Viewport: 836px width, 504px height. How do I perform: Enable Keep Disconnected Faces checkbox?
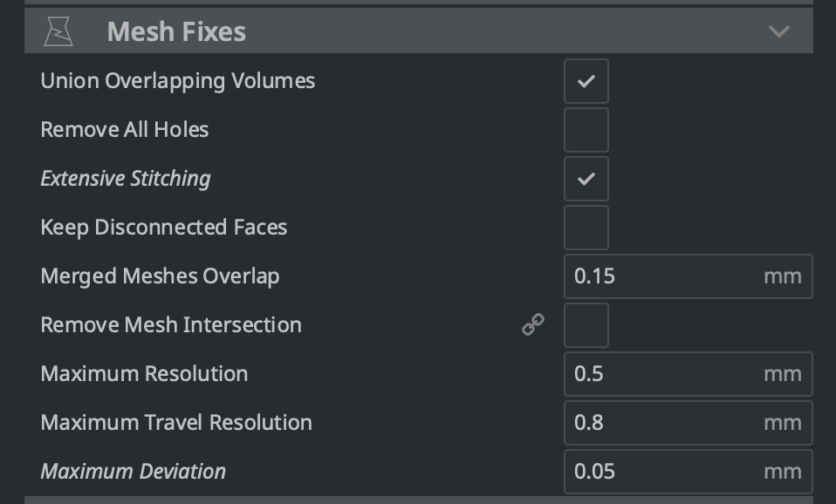pyautogui.click(x=586, y=228)
